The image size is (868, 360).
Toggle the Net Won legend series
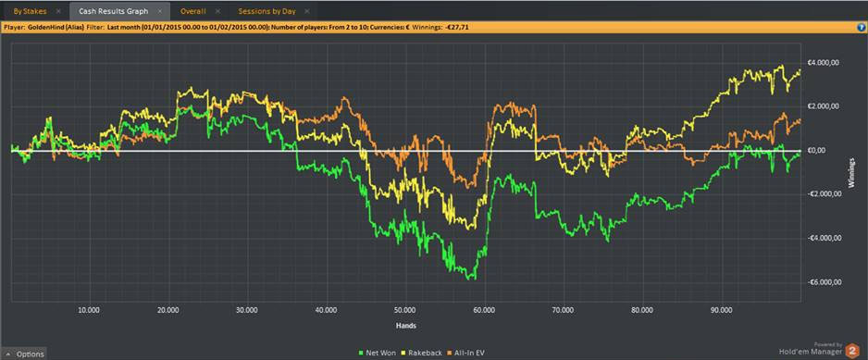(377, 353)
